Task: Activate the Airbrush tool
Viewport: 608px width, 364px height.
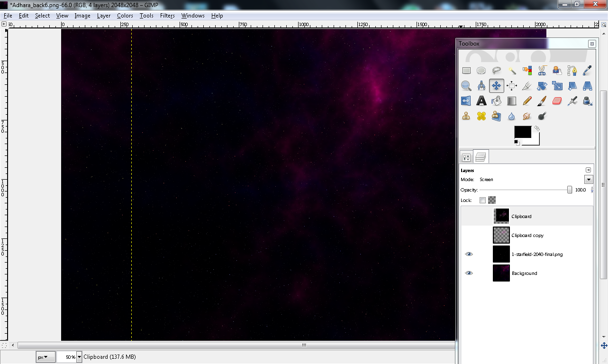Action: 572,101
